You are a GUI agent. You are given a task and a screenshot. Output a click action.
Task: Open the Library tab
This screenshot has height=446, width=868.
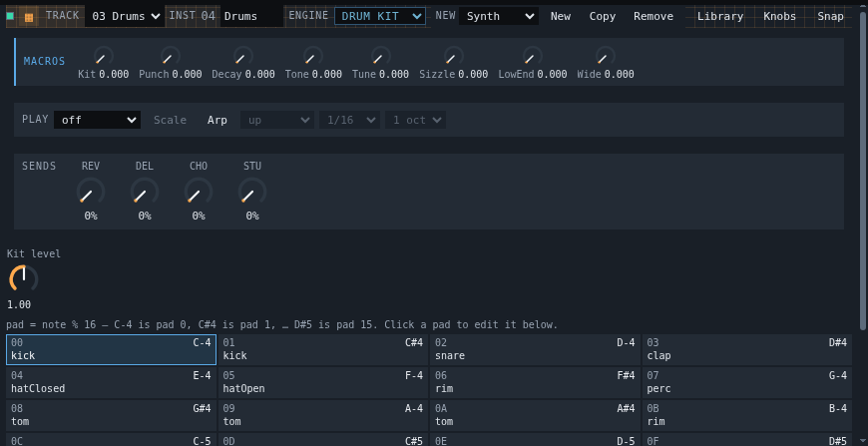point(720,16)
